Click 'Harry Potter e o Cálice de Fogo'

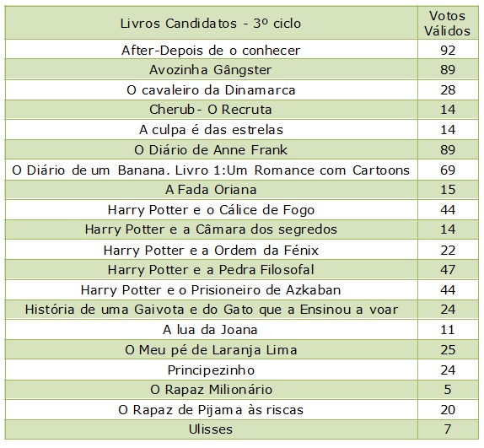coord(211,210)
